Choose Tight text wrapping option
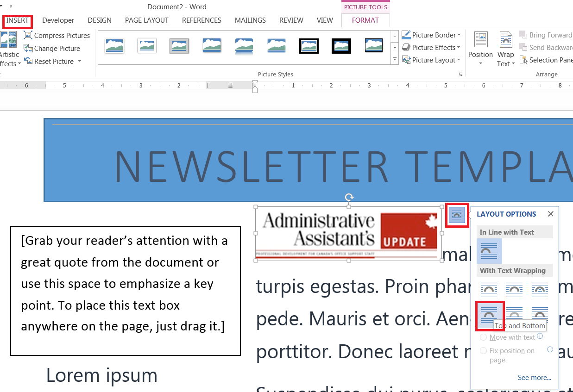573x392 pixels. click(515, 290)
